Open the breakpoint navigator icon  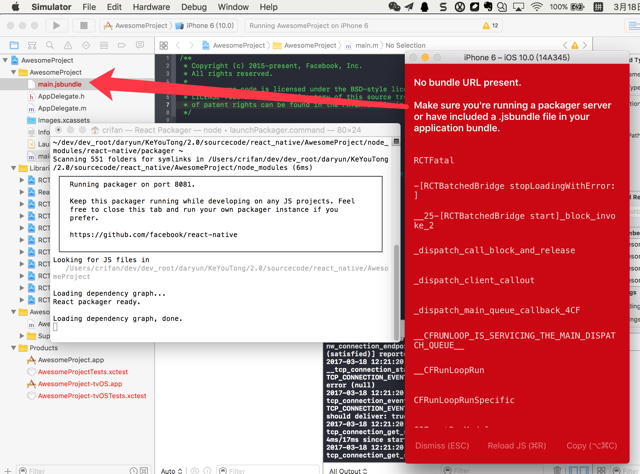tap(122, 45)
